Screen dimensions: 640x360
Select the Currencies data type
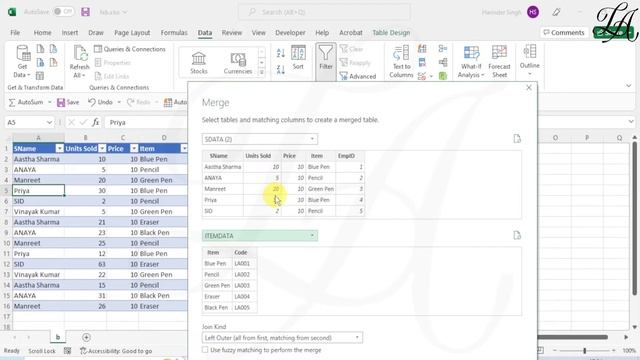pyautogui.click(x=238, y=62)
